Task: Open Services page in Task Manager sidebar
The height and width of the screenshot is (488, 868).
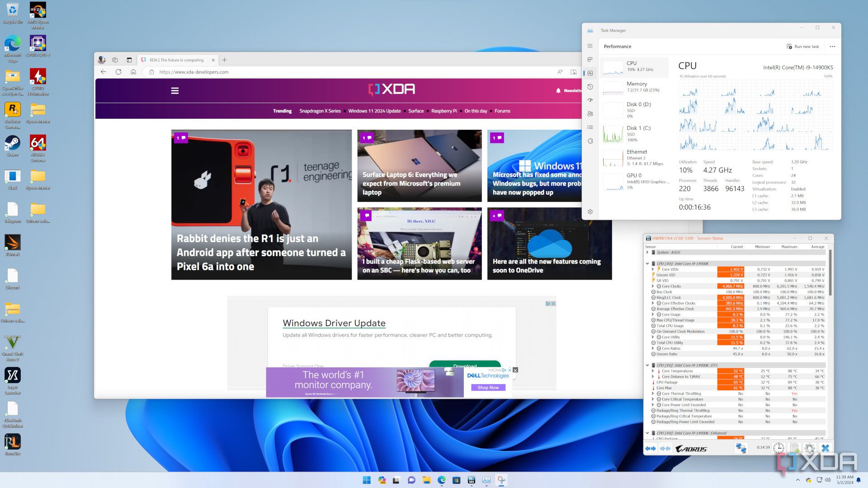Action: [590, 141]
